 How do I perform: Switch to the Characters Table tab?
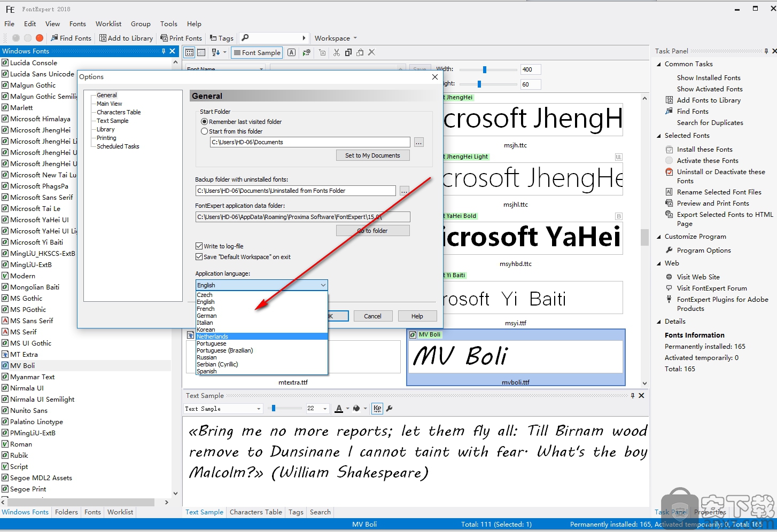pyautogui.click(x=255, y=512)
